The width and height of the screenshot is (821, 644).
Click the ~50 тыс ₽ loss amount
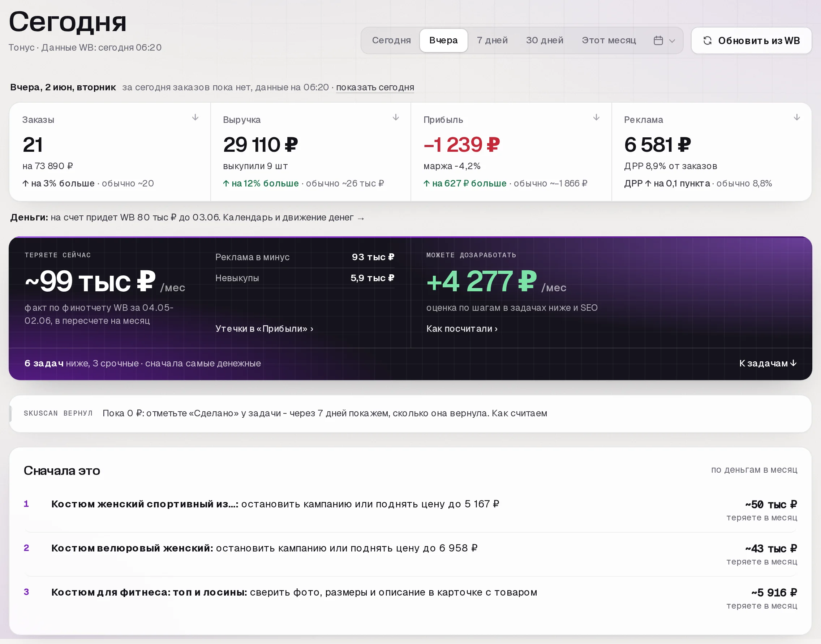click(x=771, y=504)
